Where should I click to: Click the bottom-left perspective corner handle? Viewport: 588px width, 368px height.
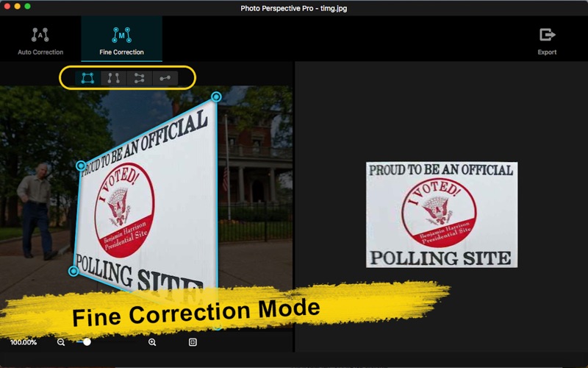(73, 271)
